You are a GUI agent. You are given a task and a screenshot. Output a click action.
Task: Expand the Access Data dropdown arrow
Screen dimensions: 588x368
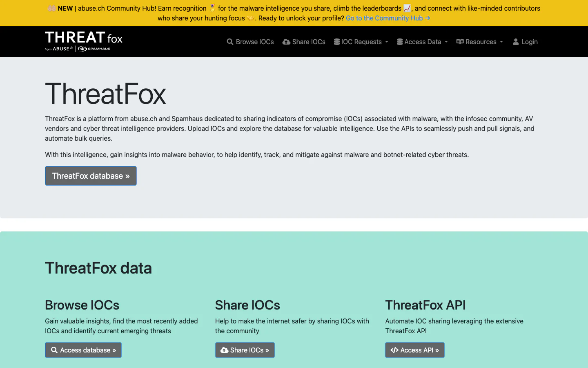coord(446,42)
